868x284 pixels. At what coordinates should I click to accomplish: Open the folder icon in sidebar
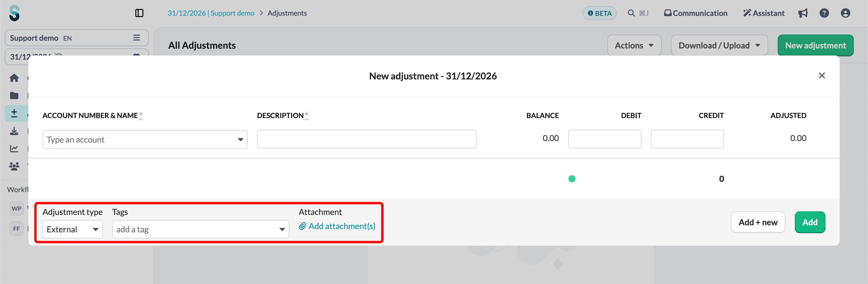(14, 96)
